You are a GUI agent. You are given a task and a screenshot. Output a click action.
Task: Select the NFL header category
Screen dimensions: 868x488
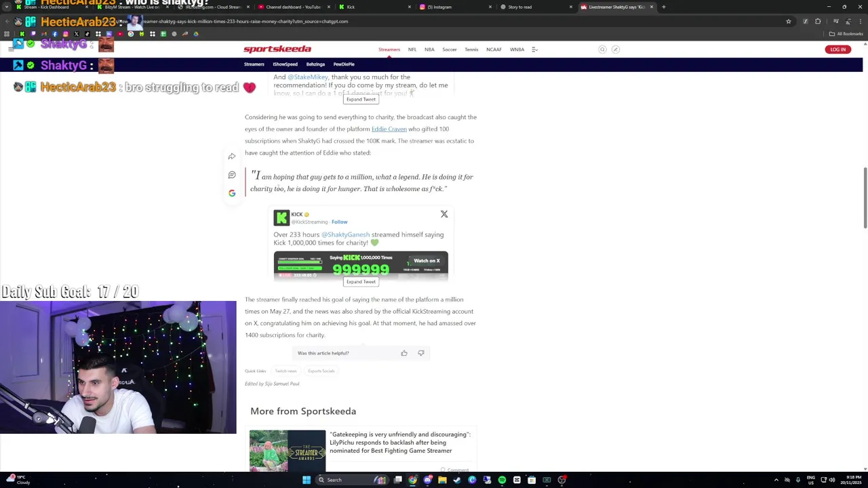coord(412,49)
